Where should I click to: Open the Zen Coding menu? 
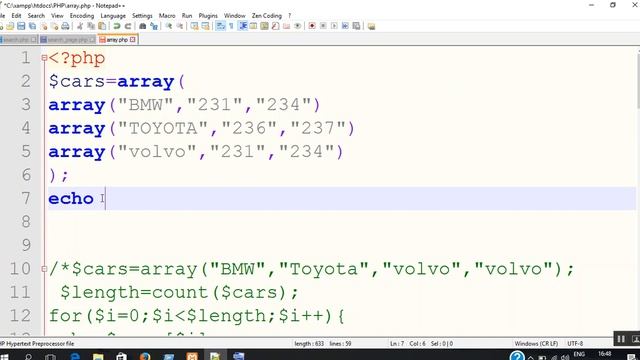[267, 16]
